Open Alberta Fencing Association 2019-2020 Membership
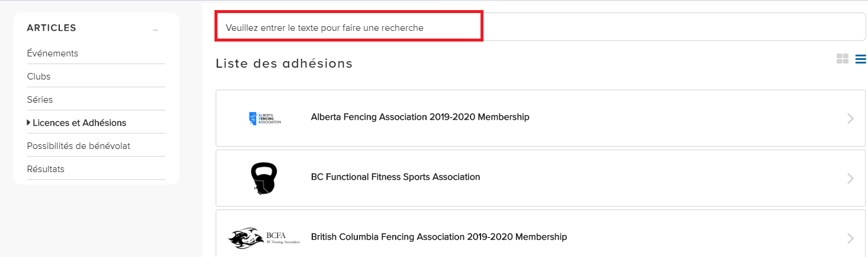This screenshot has height=257, width=868. tap(420, 118)
